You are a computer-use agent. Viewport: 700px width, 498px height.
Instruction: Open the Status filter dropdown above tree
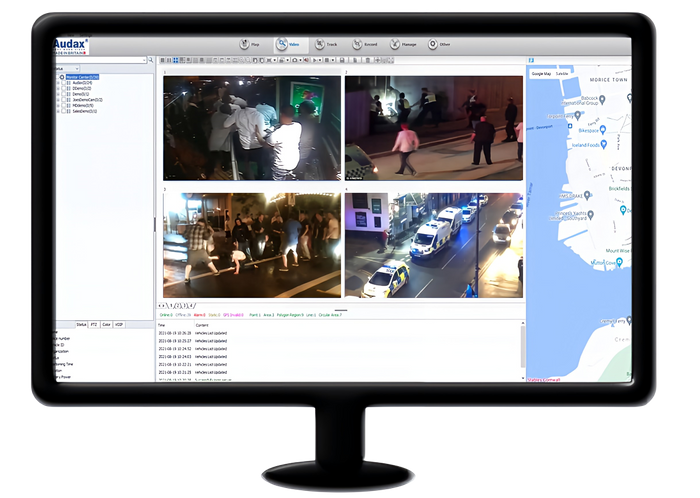tap(67, 68)
